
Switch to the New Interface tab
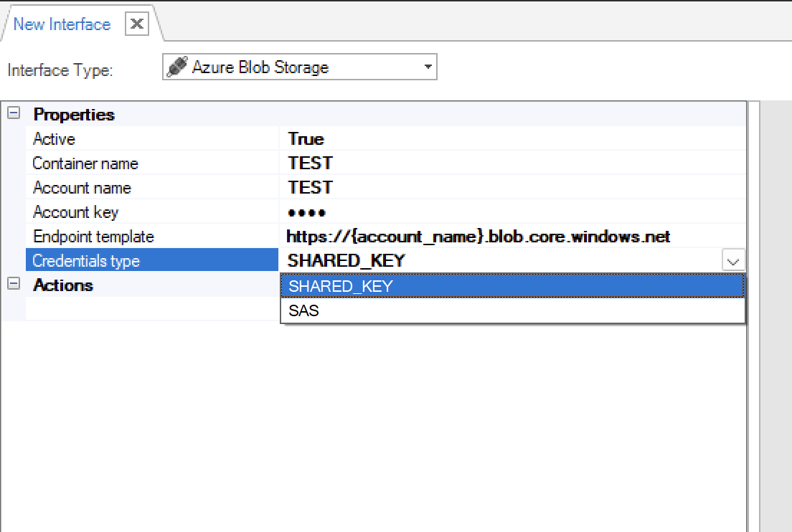(62, 24)
